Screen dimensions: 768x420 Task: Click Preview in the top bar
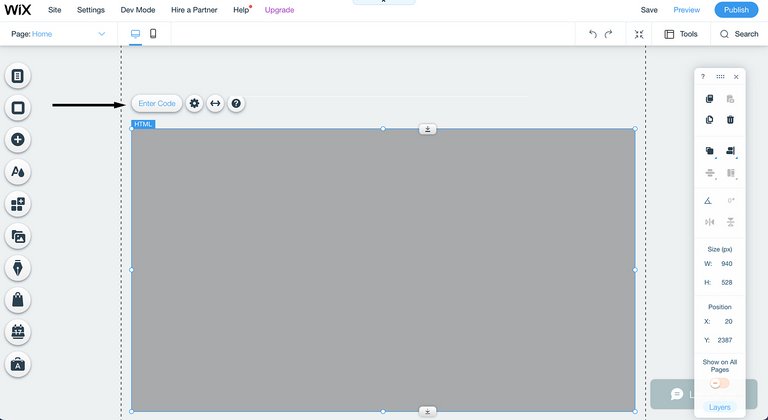687,10
